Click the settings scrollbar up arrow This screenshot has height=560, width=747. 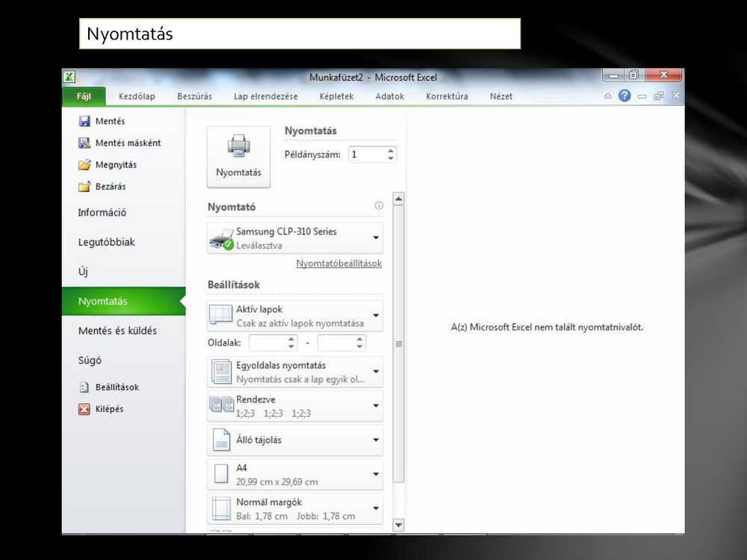coord(399,199)
